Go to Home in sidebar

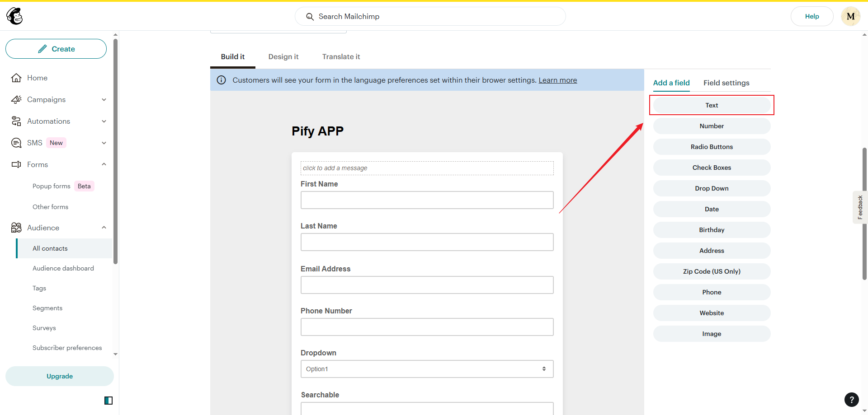point(37,78)
